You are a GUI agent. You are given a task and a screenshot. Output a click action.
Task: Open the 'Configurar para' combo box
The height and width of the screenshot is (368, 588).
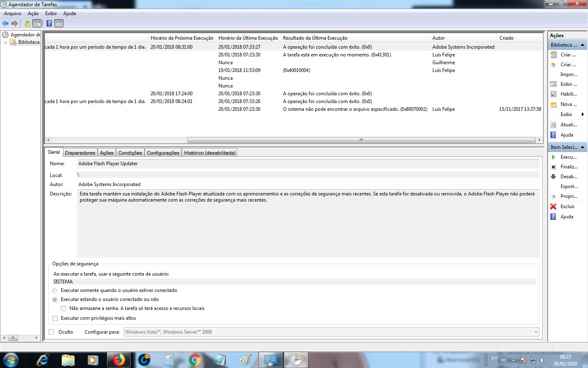point(331,332)
